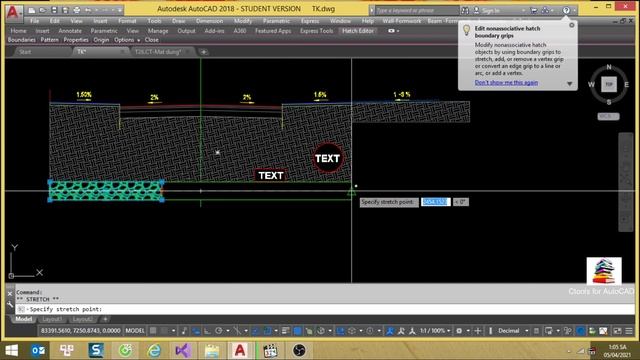The image size is (640, 360).
Task: Toggle lineweight display in status bar
Action: tap(286, 331)
